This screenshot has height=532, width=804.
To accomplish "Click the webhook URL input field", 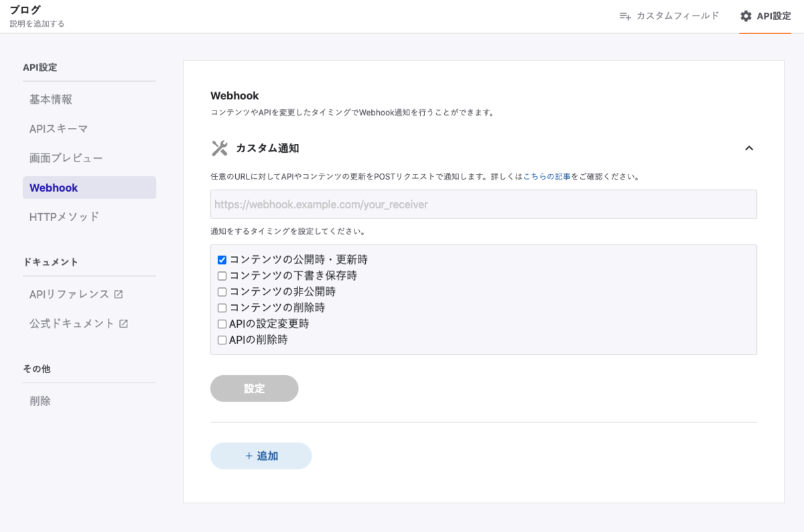I will click(x=484, y=204).
